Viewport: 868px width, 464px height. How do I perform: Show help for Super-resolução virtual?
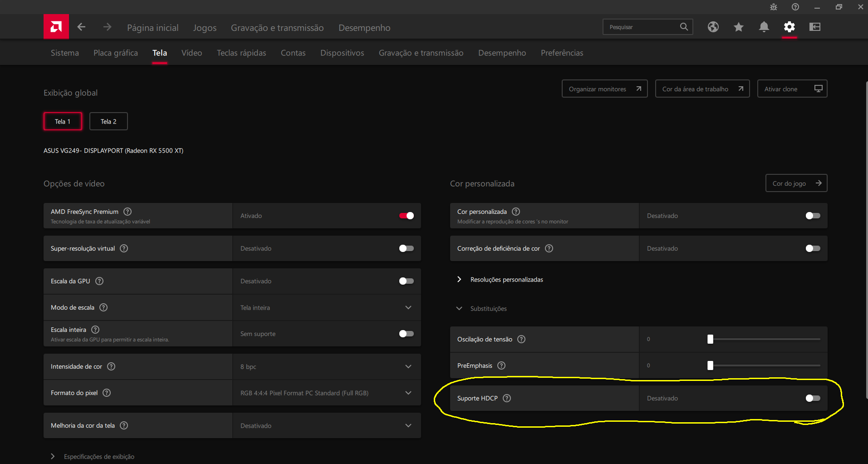[x=124, y=248]
